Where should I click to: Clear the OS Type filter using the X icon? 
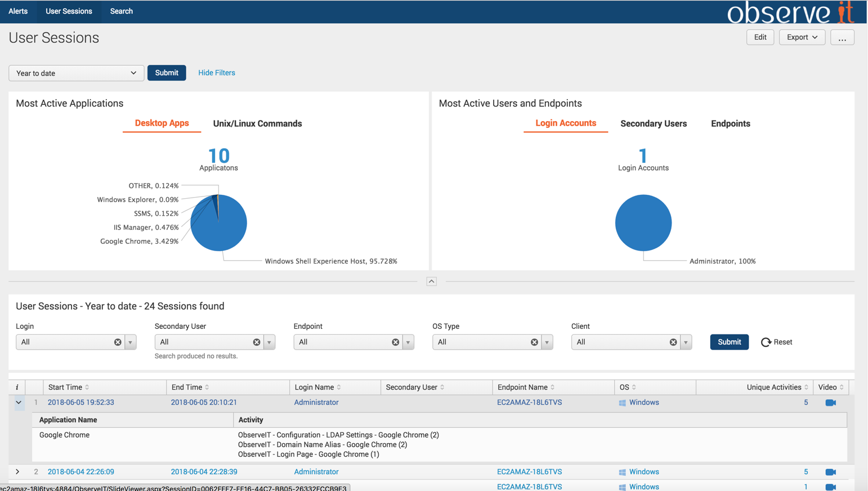pyautogui.click(x=534, y=342)
